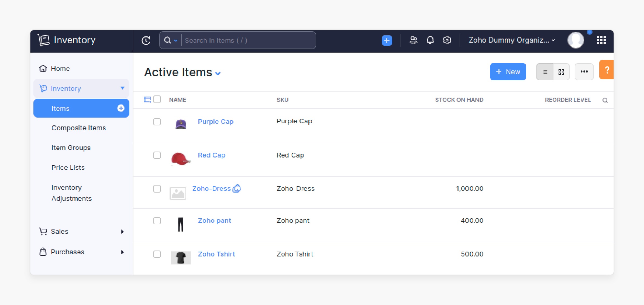Click the Purchases bag icon
Screen dimensions: 644x305
coord(43,252)
